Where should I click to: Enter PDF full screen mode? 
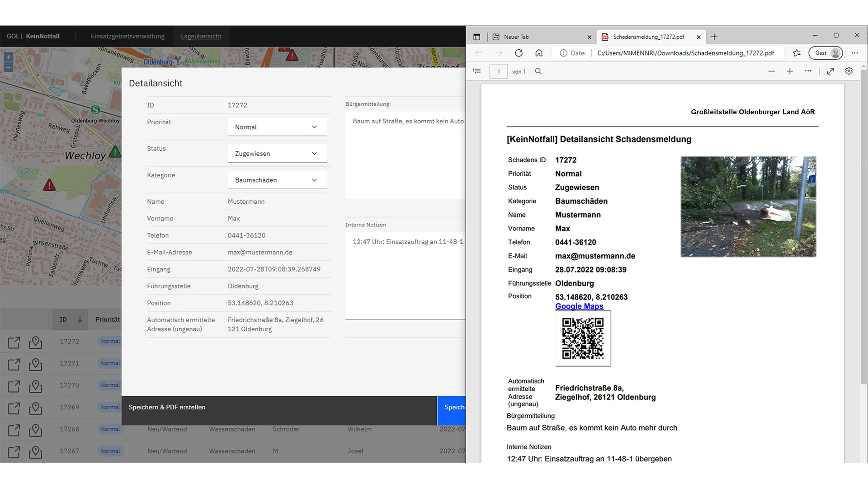click(830, 71)
